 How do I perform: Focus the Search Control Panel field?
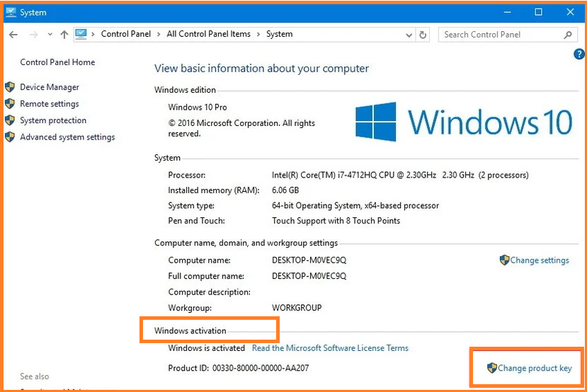point(508,35)
